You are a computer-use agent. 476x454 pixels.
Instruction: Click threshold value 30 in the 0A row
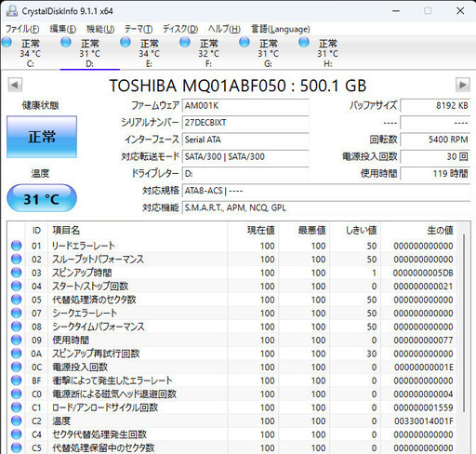[372, 354]
